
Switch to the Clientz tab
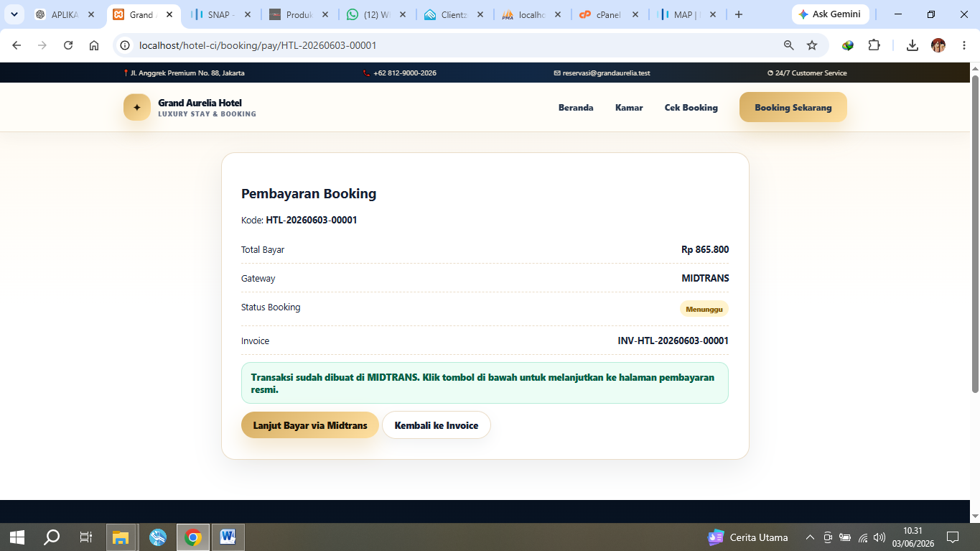click(x=454, y=14)
